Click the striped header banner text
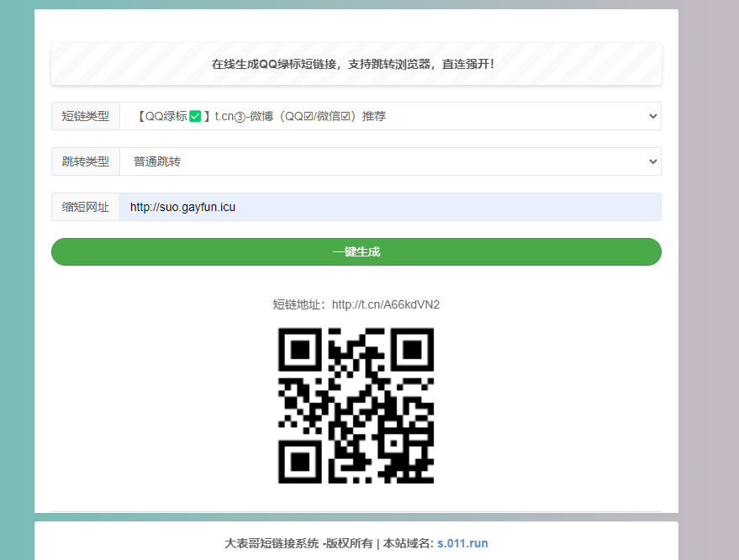This screenshot has height=560, width=739. 356,63
